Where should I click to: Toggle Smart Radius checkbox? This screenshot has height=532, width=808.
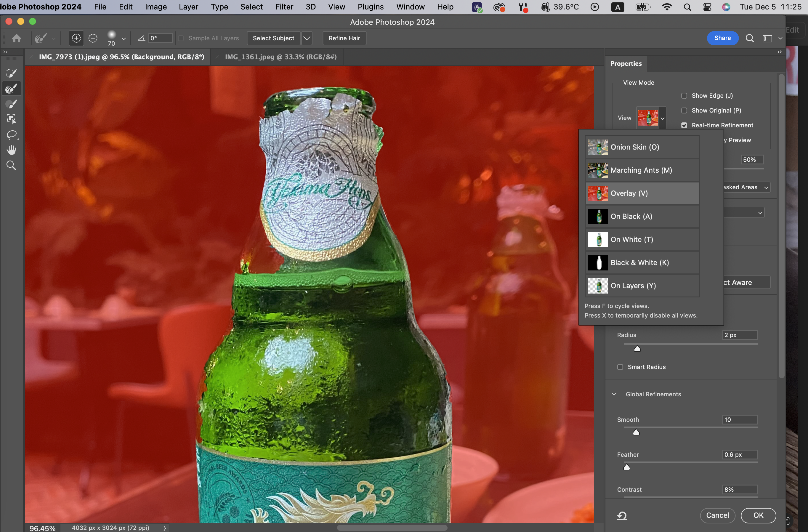(x=620, y=367)
